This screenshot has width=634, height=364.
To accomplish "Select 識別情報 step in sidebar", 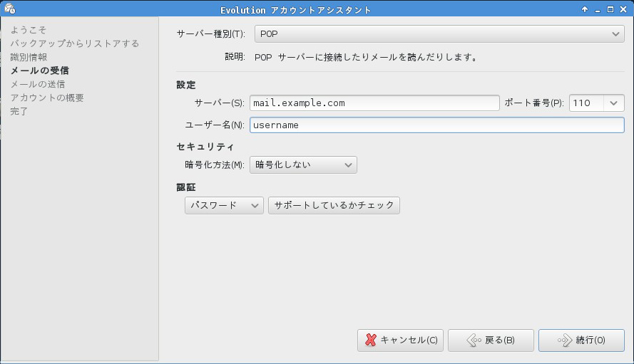I will 29,57.
